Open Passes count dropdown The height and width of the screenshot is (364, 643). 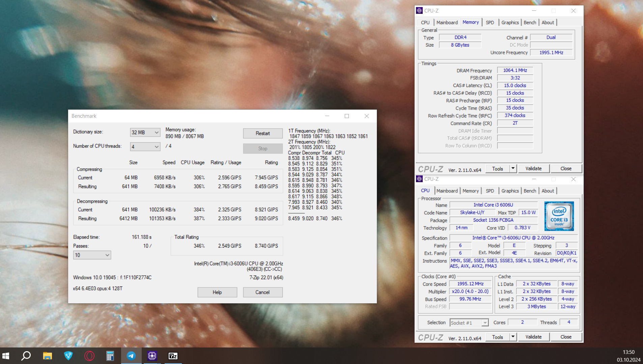92,255
